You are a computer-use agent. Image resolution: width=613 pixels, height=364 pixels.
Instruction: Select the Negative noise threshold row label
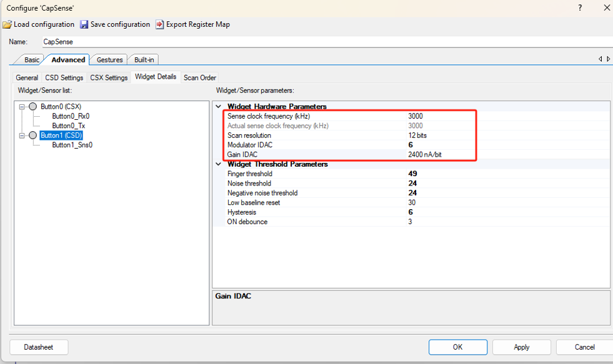click(x=262, y=193)
